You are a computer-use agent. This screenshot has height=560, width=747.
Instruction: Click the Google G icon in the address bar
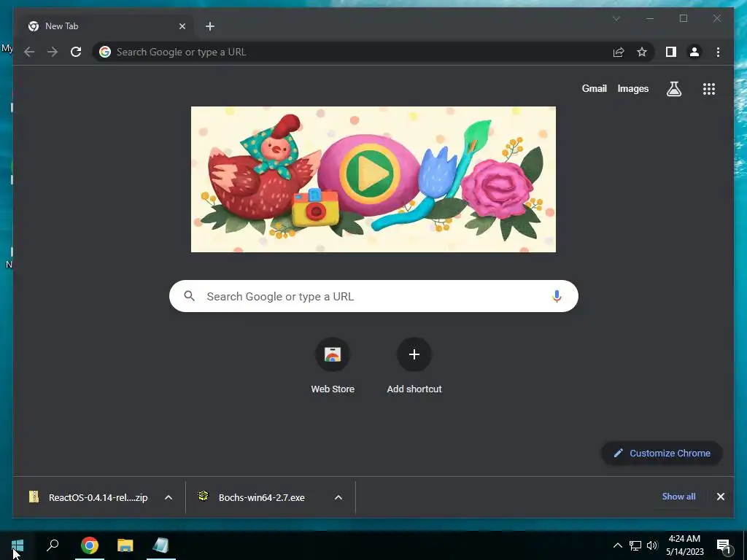point(105,52)
